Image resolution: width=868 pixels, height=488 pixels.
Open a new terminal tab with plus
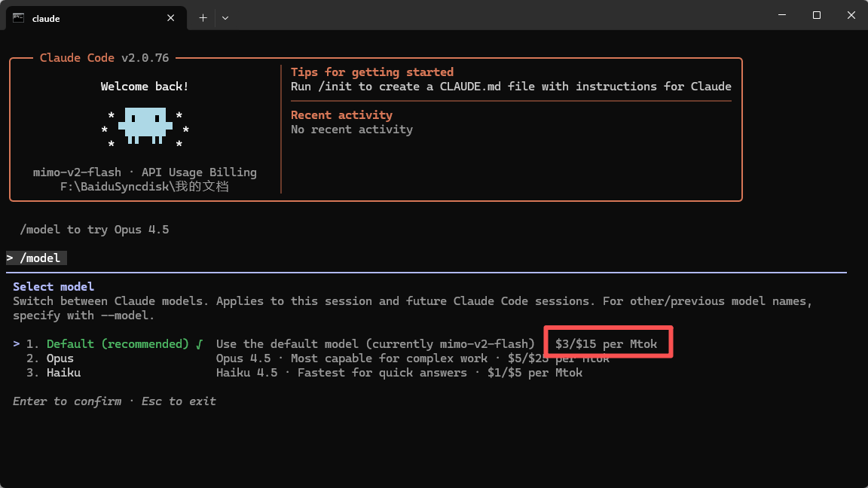pos(203,17)
